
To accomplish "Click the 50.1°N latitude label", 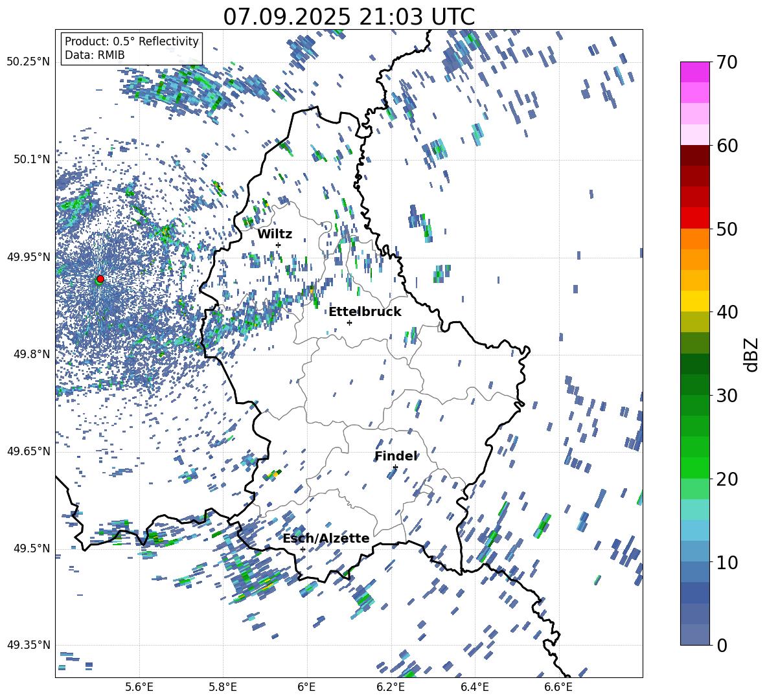I will (32, 160).
